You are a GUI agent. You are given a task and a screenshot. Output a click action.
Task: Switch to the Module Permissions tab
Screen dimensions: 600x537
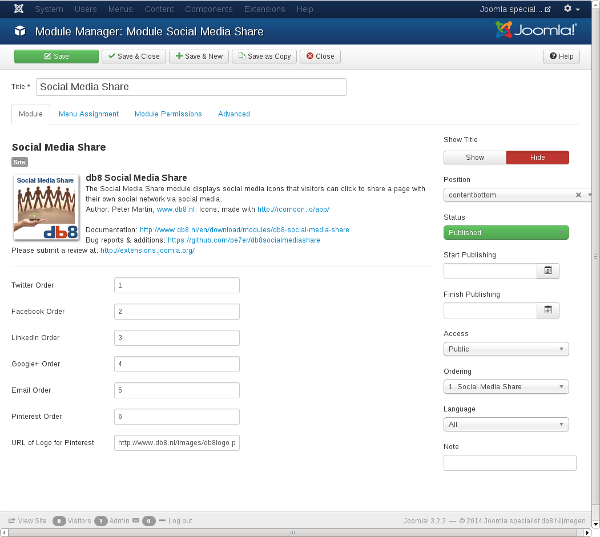point(168,114)
